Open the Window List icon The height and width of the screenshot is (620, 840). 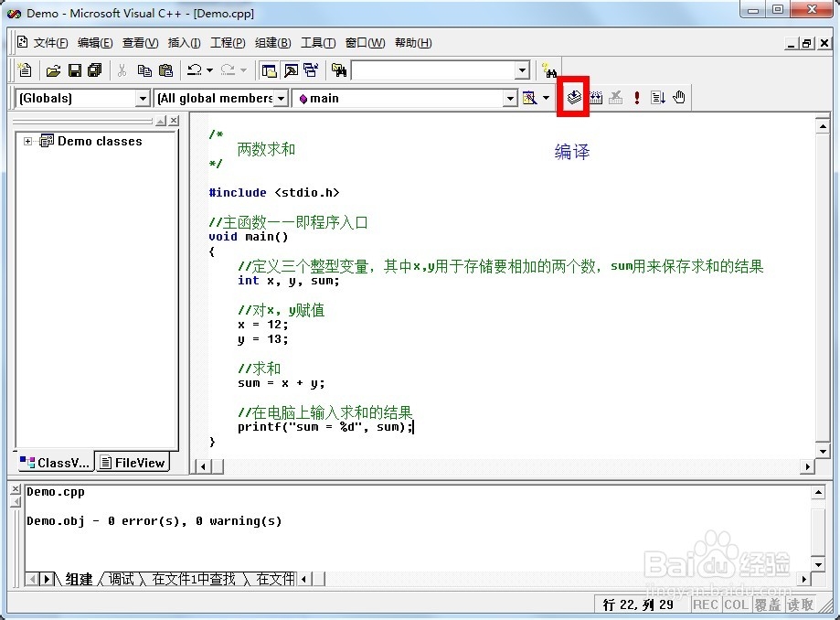click(x=312, y=70)
